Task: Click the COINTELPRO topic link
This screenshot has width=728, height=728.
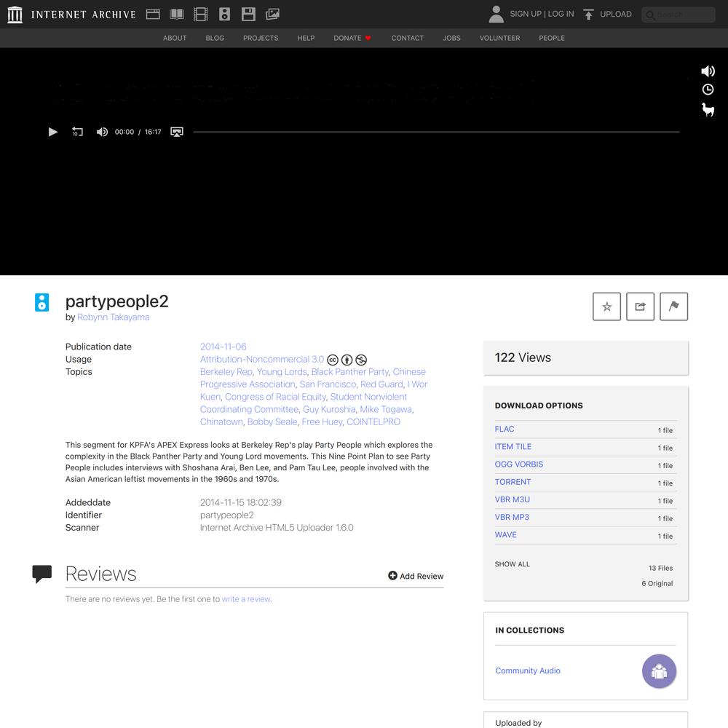Action: pyautogui.click(x=373, y=422)
